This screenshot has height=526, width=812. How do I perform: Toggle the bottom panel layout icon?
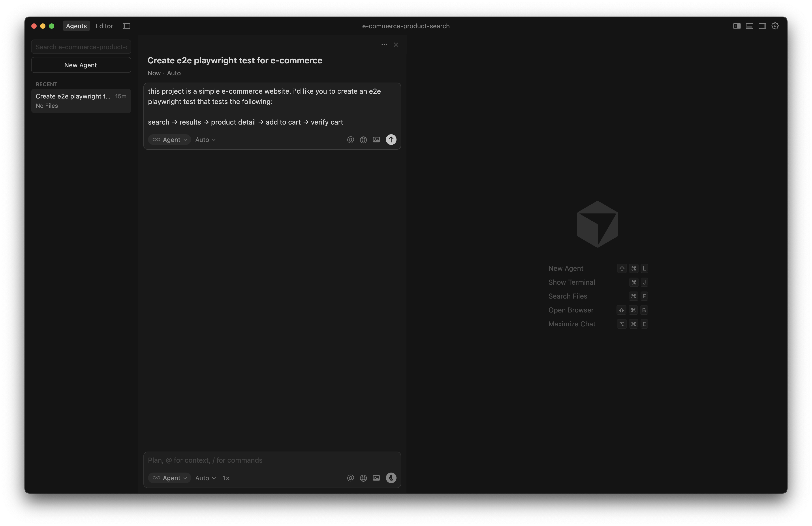[750, 26]
